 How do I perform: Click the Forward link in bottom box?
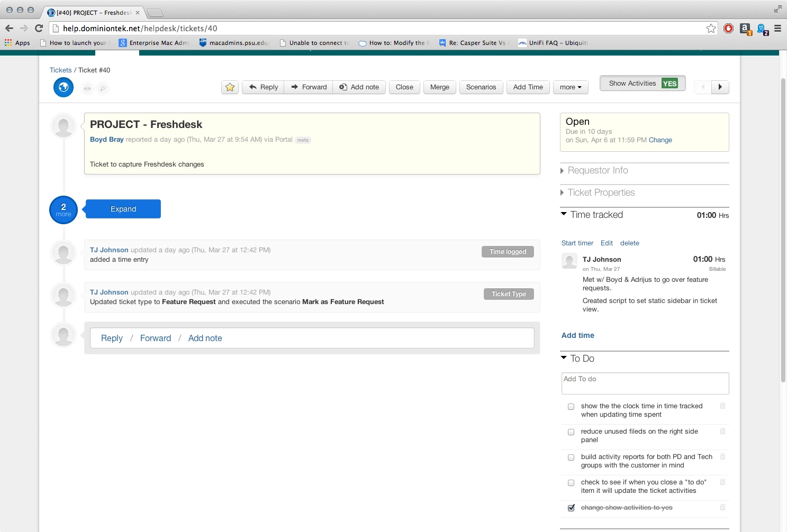pos(156,338)
